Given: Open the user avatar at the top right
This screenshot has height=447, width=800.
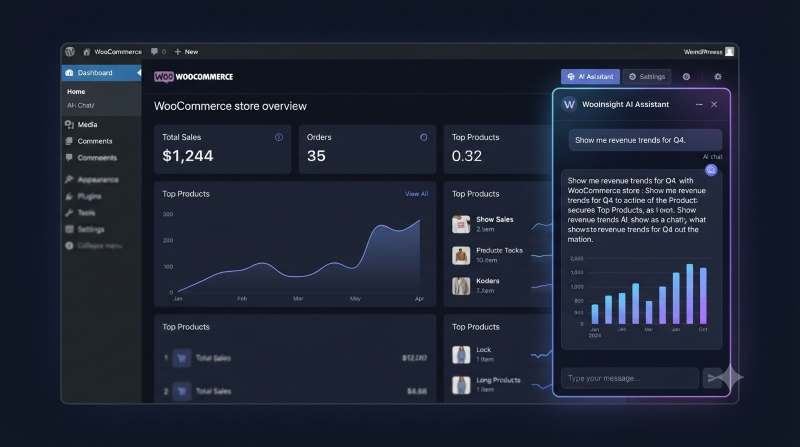Looking at the screenshot, I should click(x=730, y=52).
